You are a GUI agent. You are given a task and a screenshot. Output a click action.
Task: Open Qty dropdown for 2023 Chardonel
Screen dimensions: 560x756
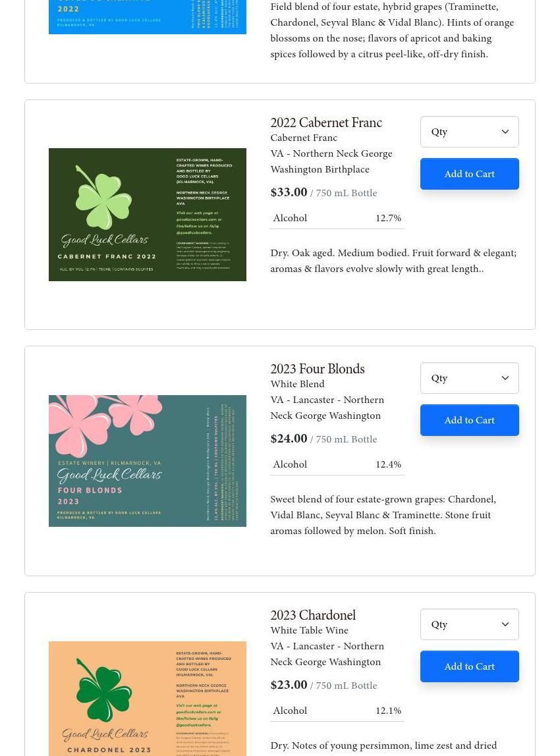click(469, 624)
